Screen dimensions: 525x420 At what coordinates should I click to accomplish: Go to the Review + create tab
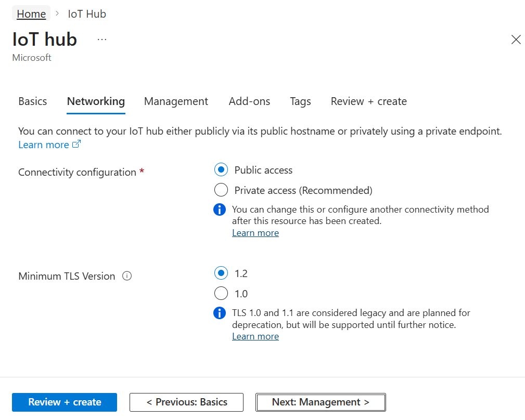coord(368,101)
